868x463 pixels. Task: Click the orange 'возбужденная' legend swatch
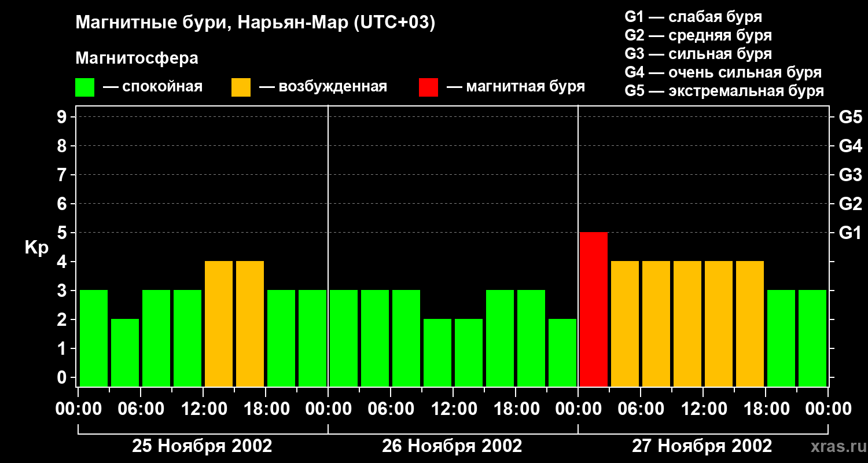[x=241, y=87]
